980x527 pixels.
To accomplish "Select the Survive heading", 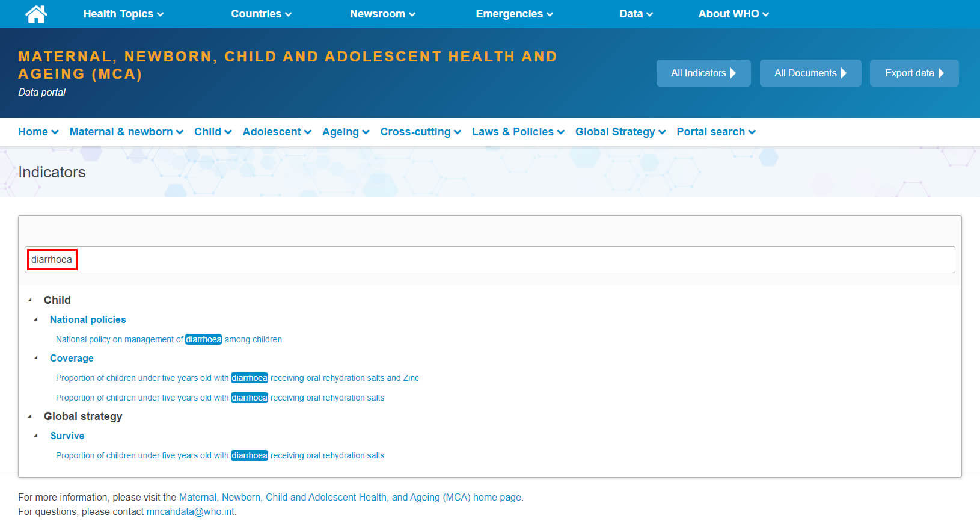I will click(x=67, y=436).
